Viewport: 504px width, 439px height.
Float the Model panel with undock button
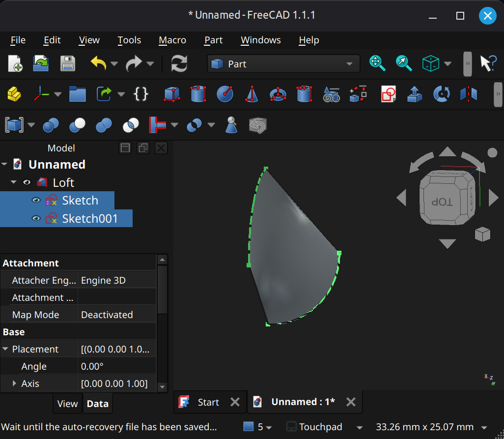tap(143, 148)
